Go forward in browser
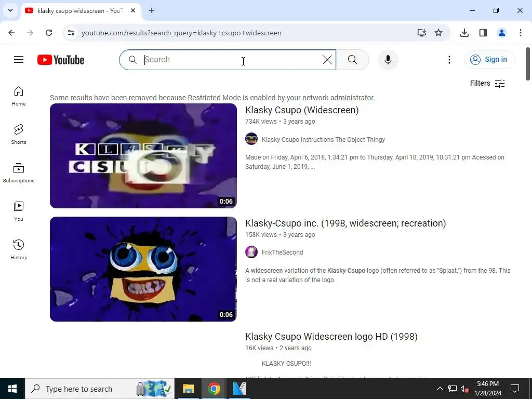Viewport: 532px width, 399px height. 30,33
